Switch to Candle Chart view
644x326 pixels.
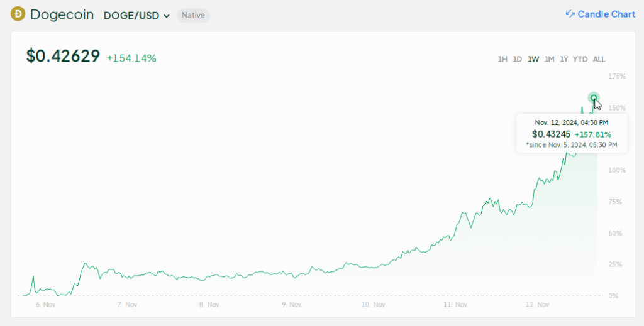point(606,14)
